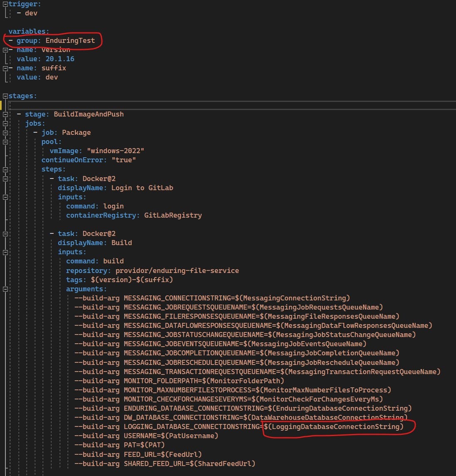
Task: Click the 'value: dev' line
Action: tap(37, 77)
